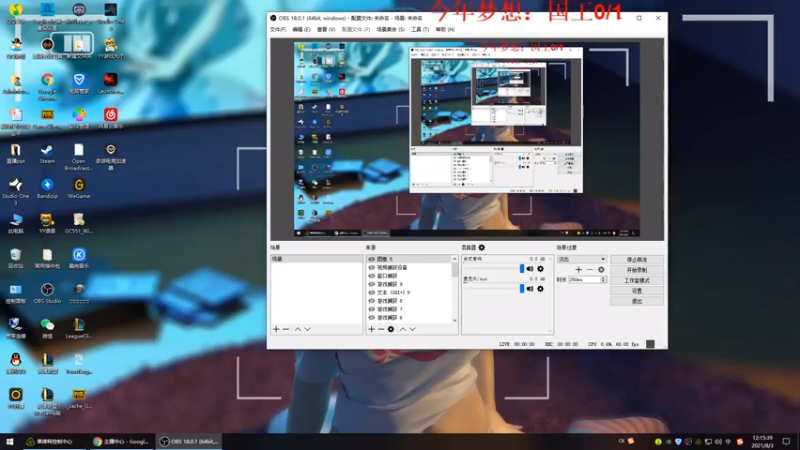Move selected source up in Sources list

(x=403, y=329)
